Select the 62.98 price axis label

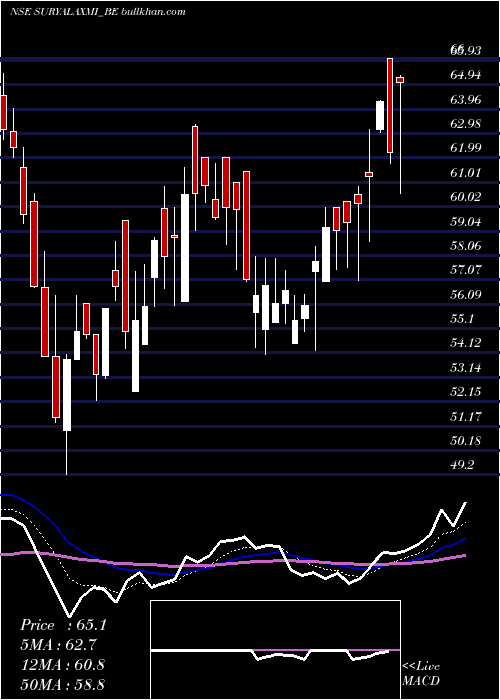[x=467, y=124]
